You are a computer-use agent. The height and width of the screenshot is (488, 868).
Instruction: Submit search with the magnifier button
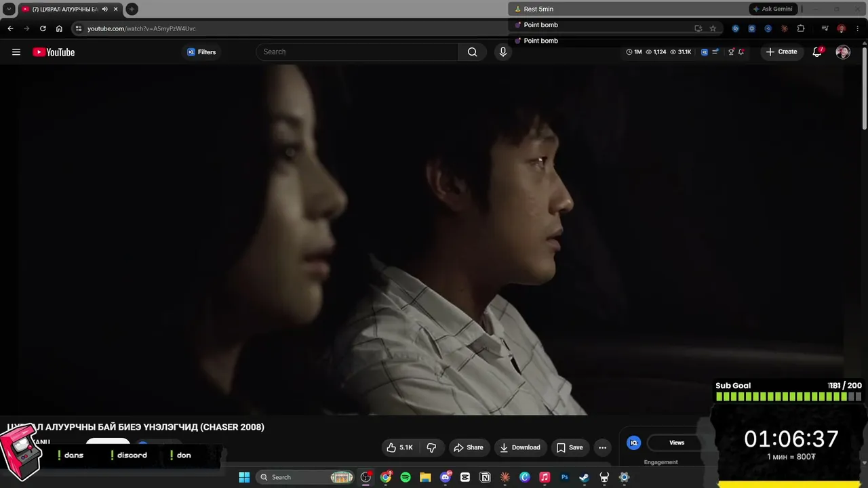tap(472, 52)
